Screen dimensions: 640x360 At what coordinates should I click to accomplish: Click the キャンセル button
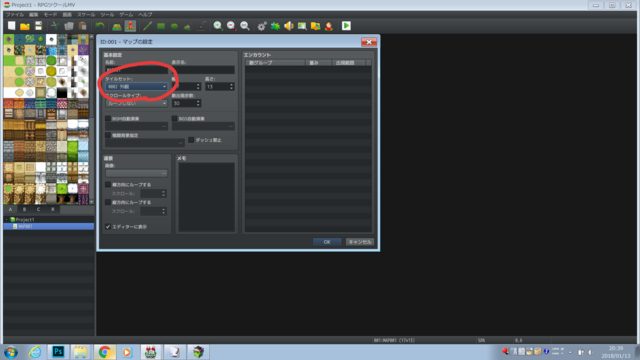pyautogui.click(x=360, y=242)
